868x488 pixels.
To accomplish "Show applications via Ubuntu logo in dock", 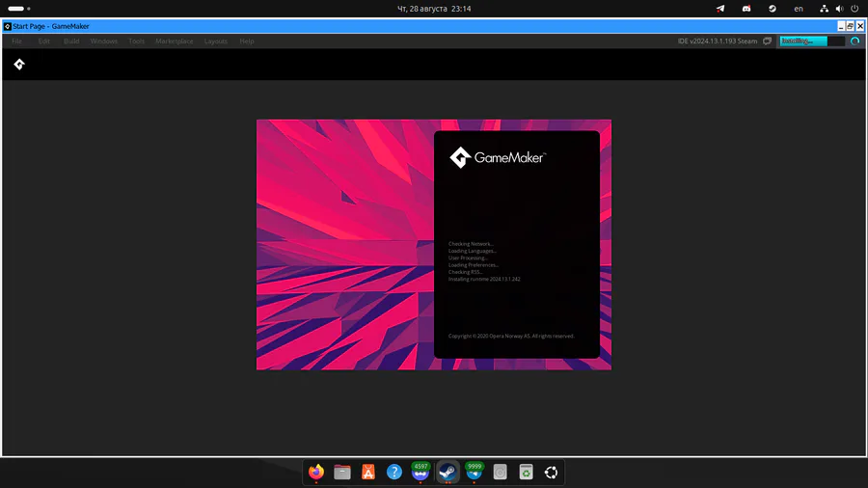I will [552, 472].
